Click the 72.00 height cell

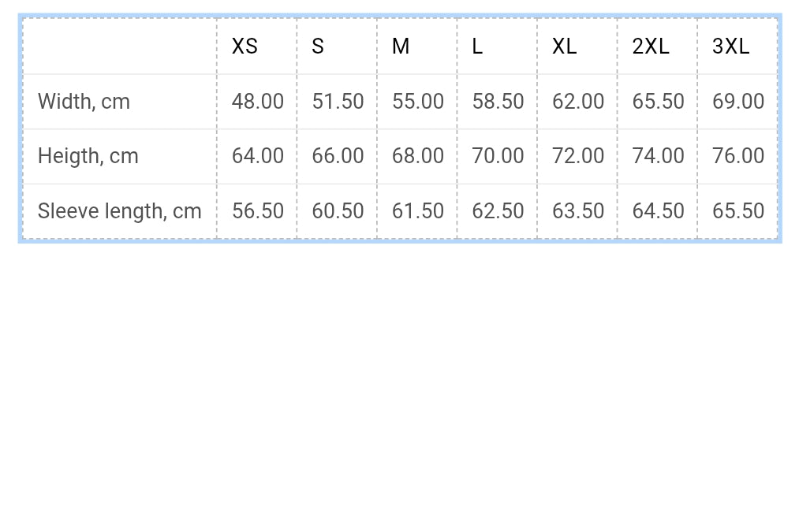tap(578, 156)
